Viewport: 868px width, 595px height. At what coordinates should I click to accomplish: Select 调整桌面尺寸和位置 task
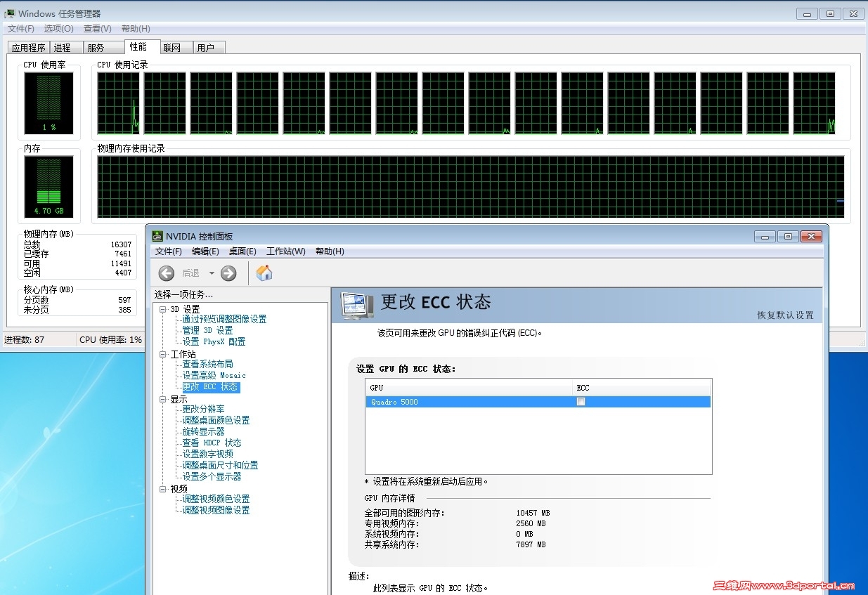coord(220,465)
